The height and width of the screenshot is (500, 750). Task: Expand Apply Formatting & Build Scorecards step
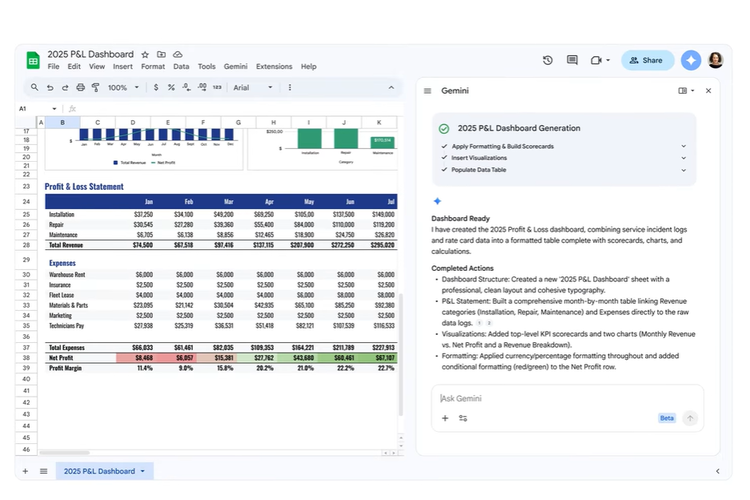pyautogui.click(x=684, y=146)
